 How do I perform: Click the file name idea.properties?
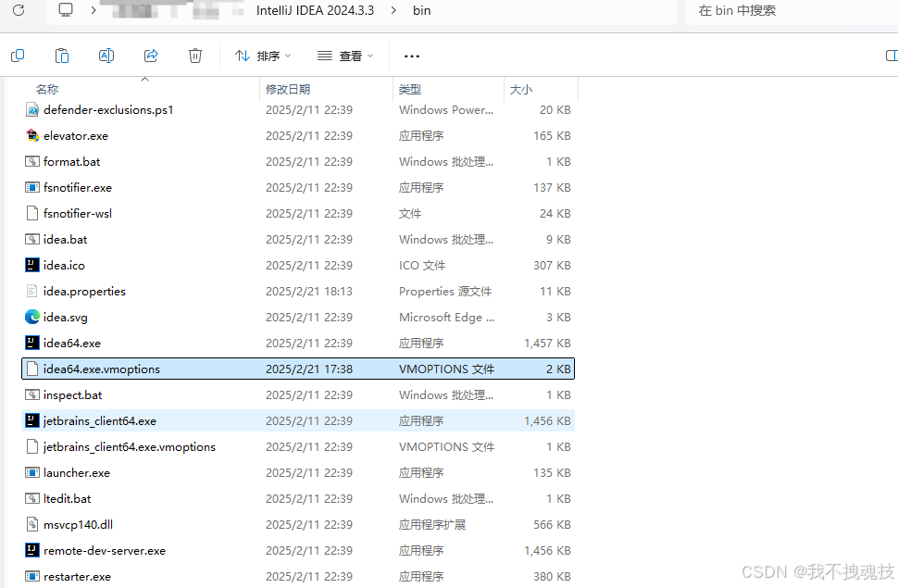pyautogui.click(x=84, y=291)
